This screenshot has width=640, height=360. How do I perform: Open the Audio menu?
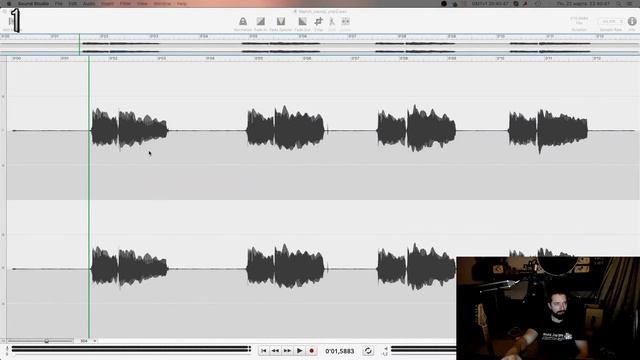89,3
